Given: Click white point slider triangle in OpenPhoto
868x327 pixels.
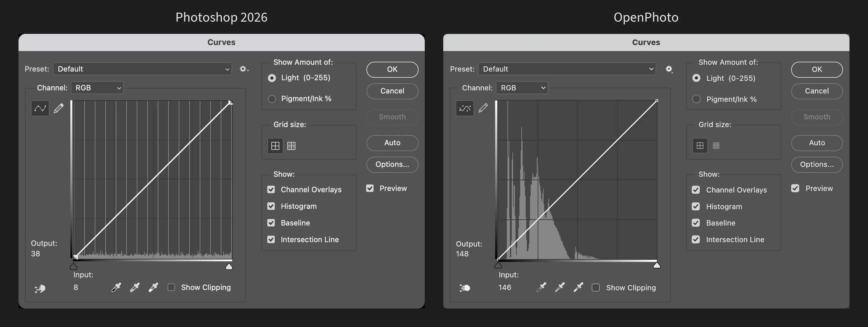Looking at the screenshot, I should [x=657, y=265].
